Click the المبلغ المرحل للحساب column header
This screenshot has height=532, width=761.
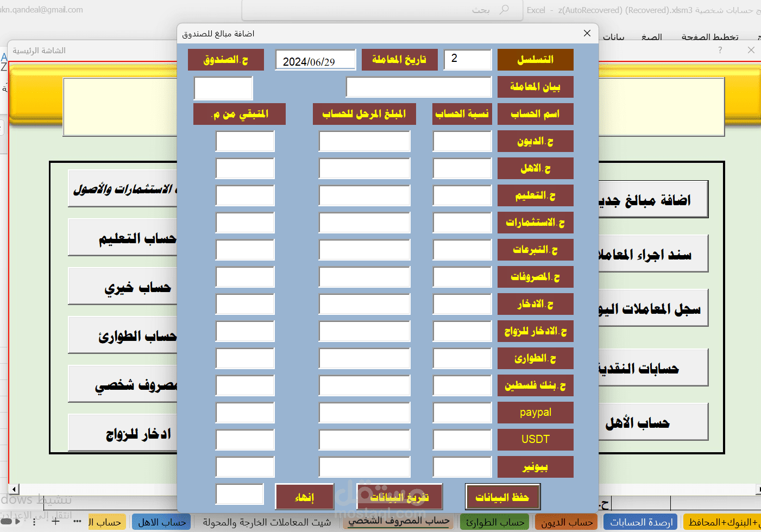tap(364, 114)
